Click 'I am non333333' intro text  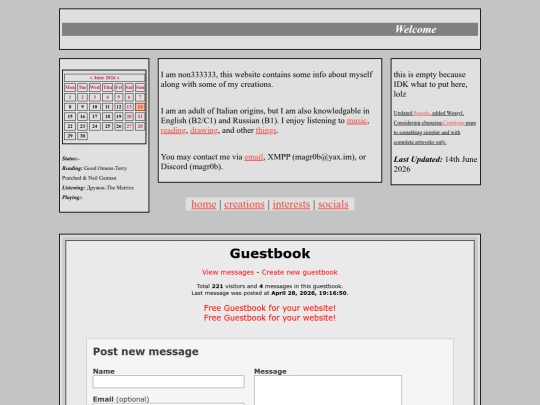tap(188, 75)
